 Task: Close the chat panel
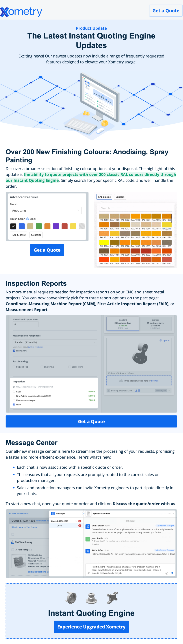174,513
